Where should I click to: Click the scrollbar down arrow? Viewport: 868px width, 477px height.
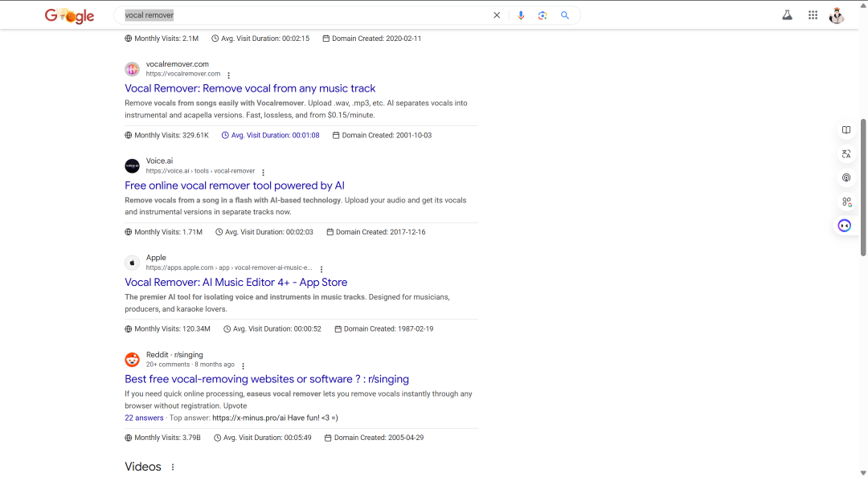point(863,472)
